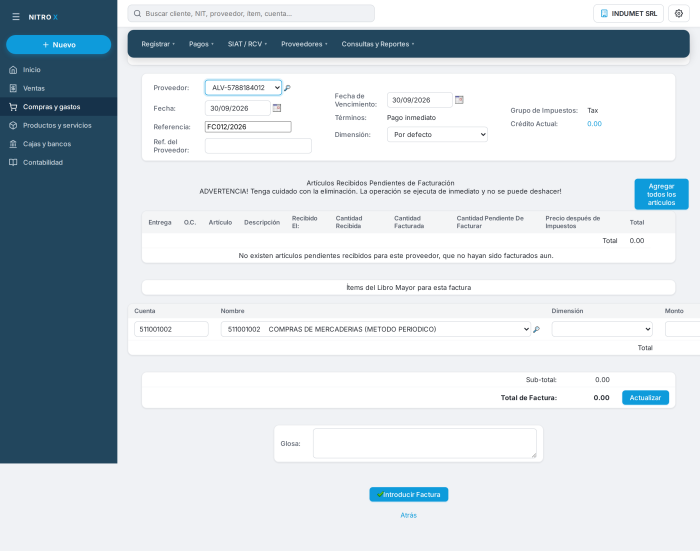The height and width of the screenshot is (551, 700).
Task: Open the Dimensión dropdown Por defecto
Action: (438, 134)
